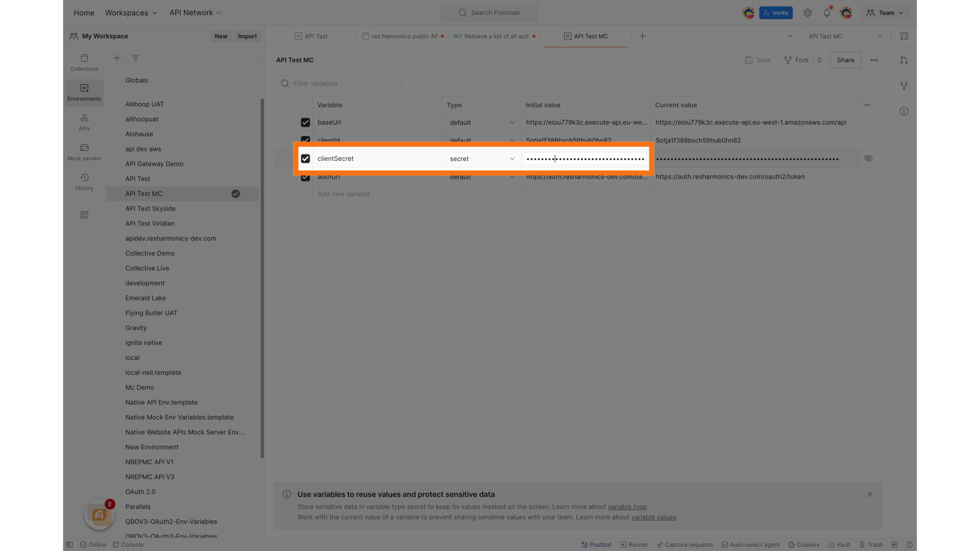Open the Console in the status bar

(x=128, y=545)
